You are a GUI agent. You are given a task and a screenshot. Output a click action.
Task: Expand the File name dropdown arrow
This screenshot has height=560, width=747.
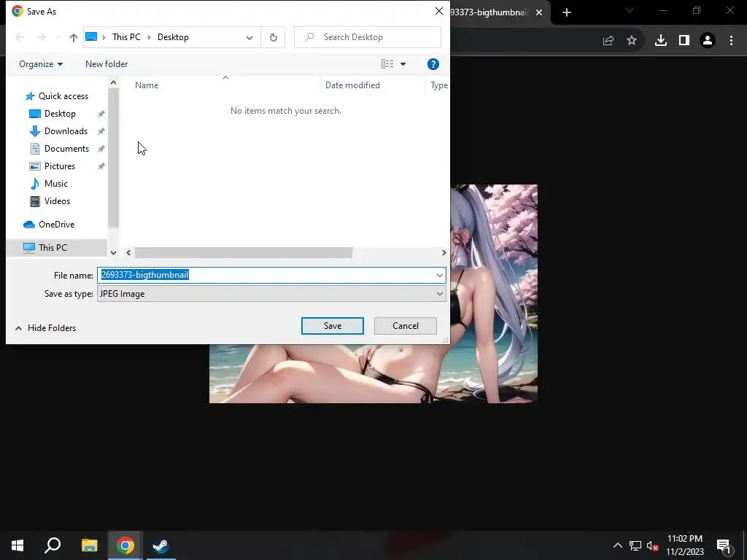tap(439, 275)
